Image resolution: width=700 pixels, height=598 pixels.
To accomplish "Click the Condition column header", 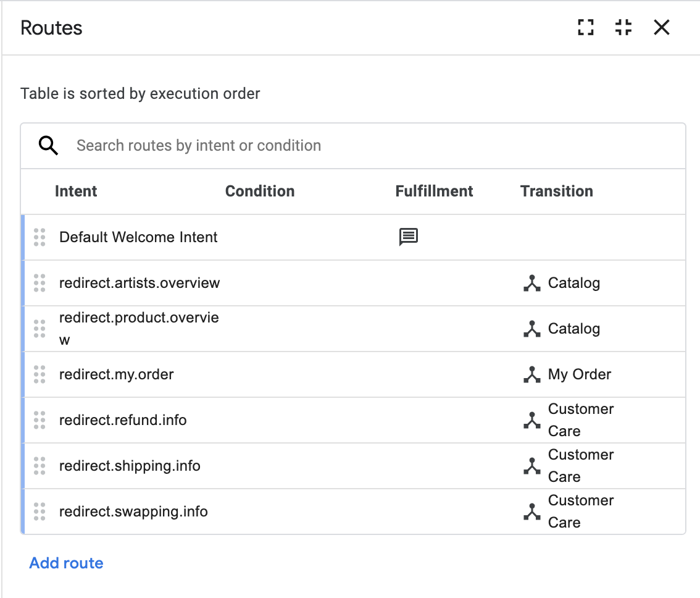I will pyautogui.click(x=260, y=192).
